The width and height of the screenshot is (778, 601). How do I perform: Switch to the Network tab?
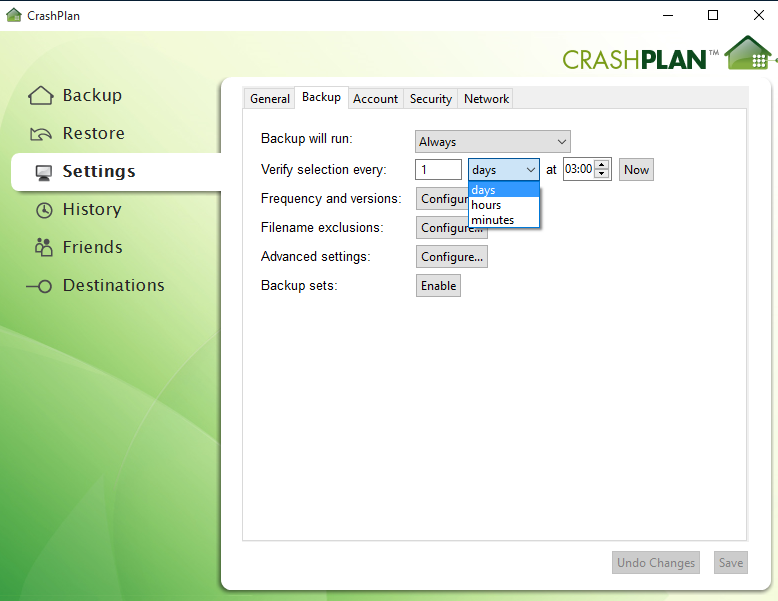click(x=486, y=99)
